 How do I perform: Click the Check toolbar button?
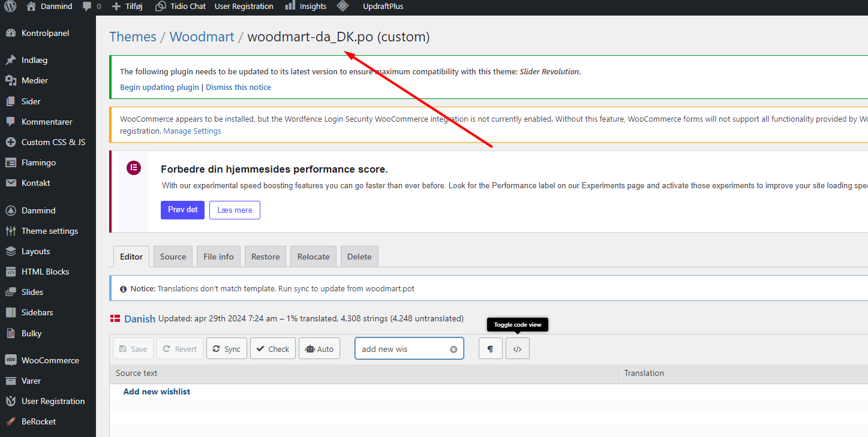tap(273, 349)
